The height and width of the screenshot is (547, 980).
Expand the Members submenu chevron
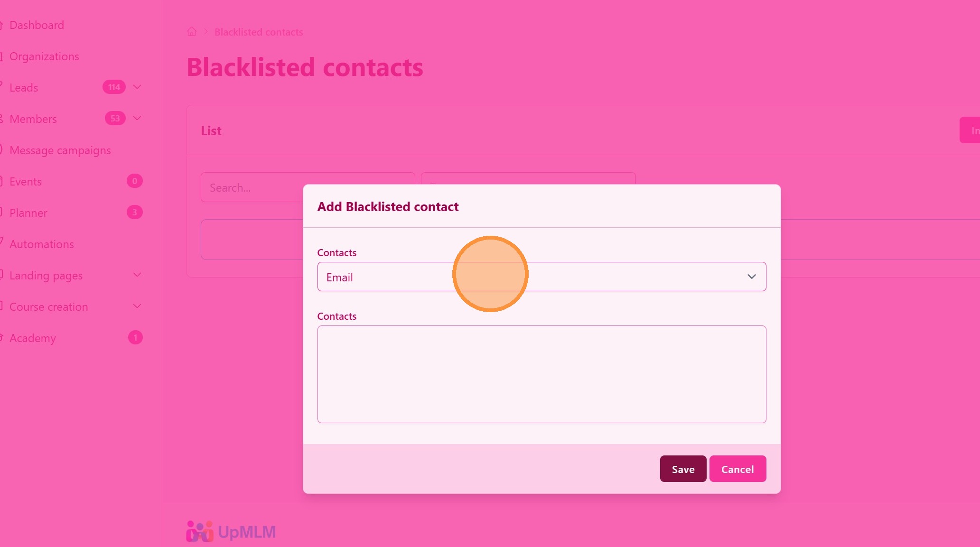coord(137,119)
